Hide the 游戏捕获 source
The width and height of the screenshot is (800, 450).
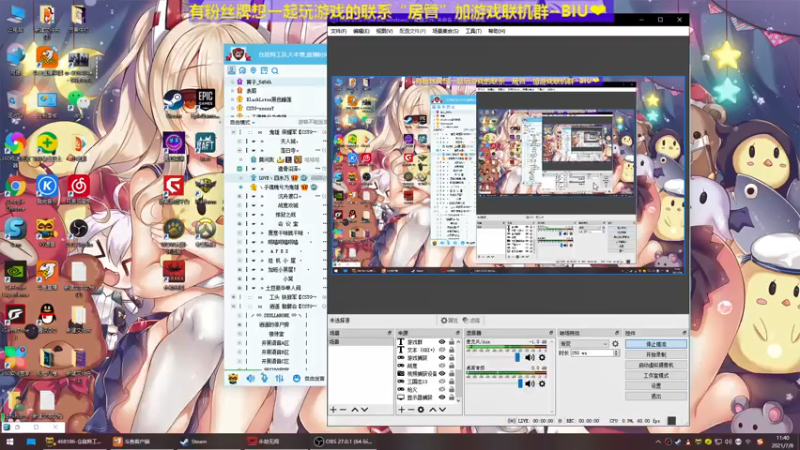point(442,358)
